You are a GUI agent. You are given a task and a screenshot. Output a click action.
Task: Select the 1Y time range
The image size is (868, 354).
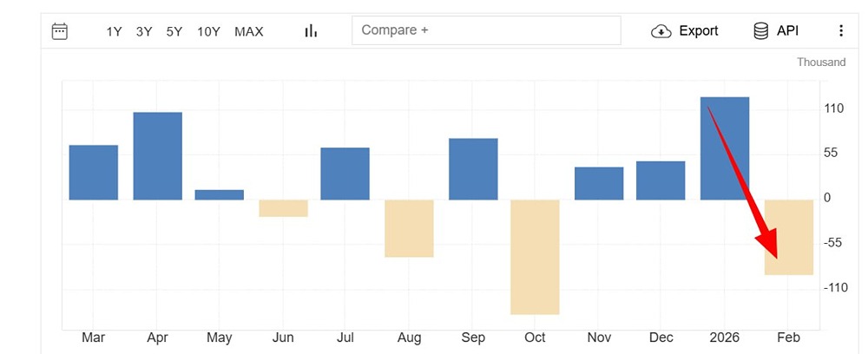pyautogui.click(x=114, y=32)
